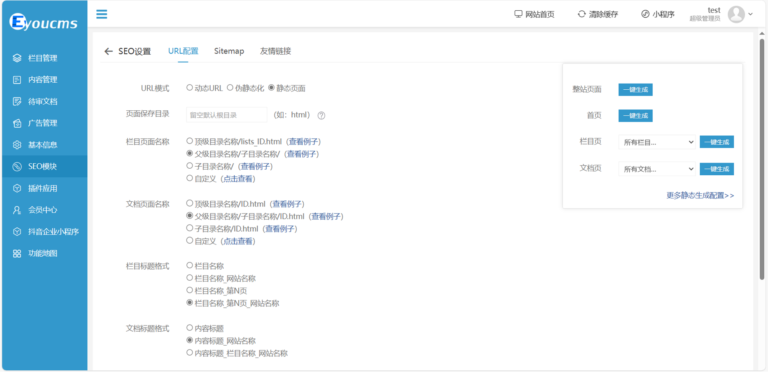Screen dimensions: 768x372
Task: Select 顶级目录名称/lists_ID.html radio option
Action: tap(190, 141)
